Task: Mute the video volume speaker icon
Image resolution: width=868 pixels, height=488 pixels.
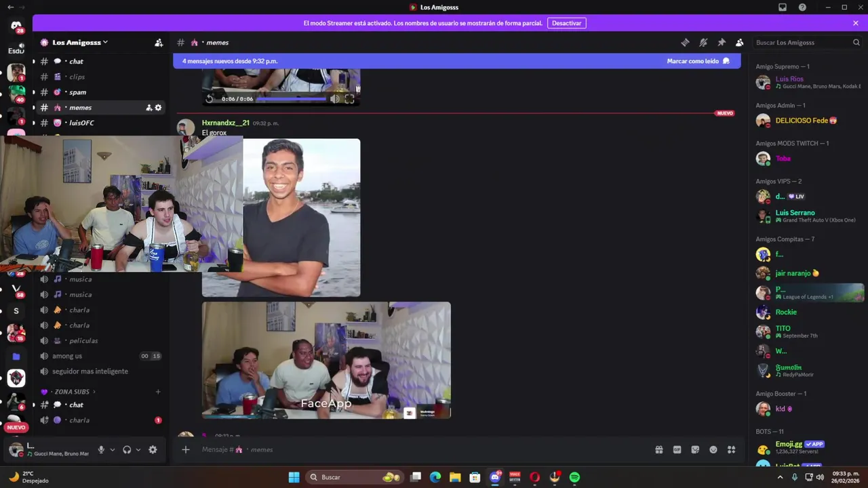Action: click(334, 99)
